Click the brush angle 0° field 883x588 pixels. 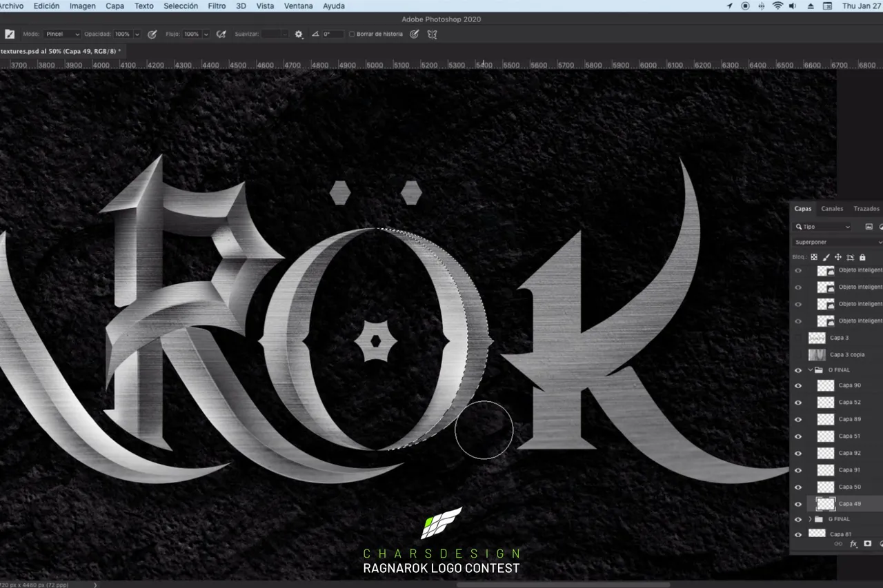coord(333,34)
